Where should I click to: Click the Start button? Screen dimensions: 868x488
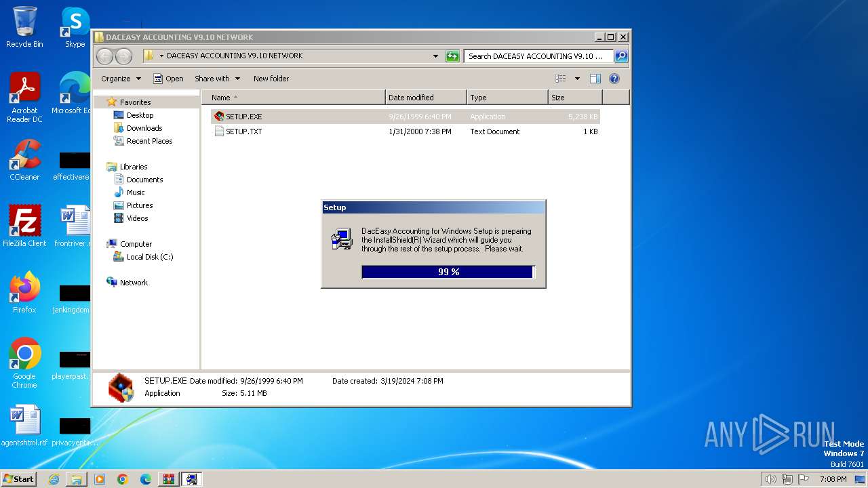tap(18, 479)
